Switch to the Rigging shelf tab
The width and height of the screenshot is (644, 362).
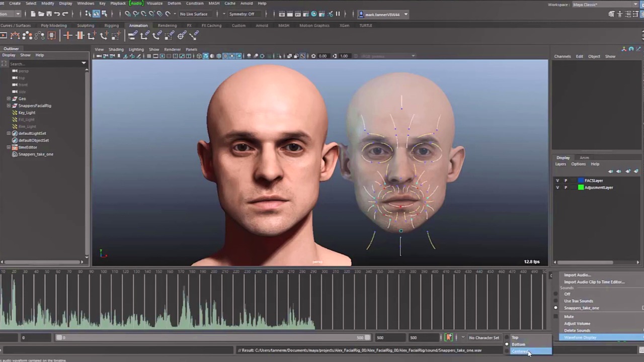pyautogui.click(x=111, y=26)
